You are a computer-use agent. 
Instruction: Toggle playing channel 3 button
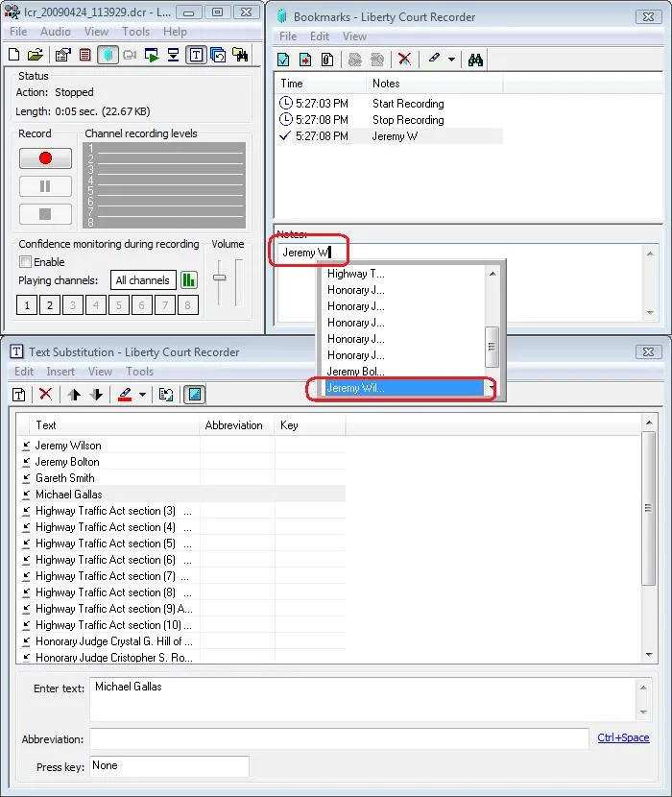click(x=73, y=305)
